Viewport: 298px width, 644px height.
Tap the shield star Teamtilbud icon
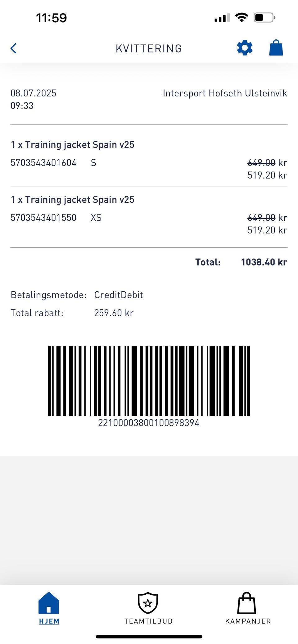click(148, 603)
